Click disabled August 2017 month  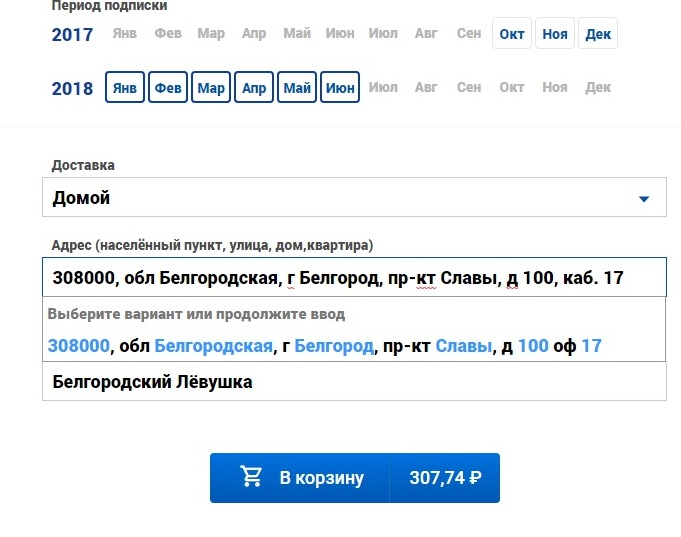(x=426, y=33)
